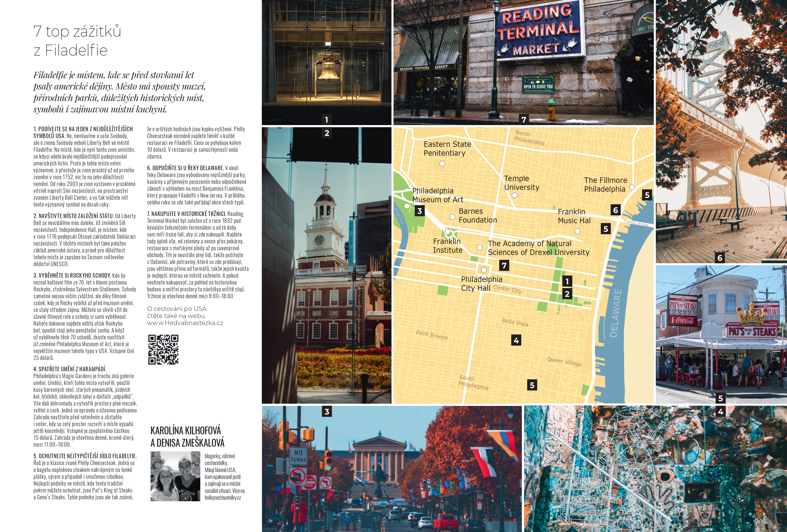Click map marker 6 near Franklin Bridge

pos(615,210)
